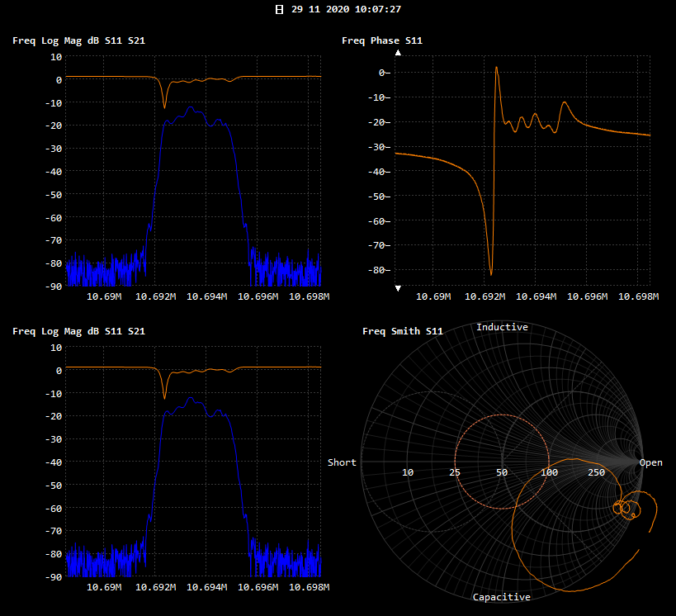This screenshot has height=616, width=676.
Task: Click the Freq Smith S11 chart title
Action: coord(403,331)
